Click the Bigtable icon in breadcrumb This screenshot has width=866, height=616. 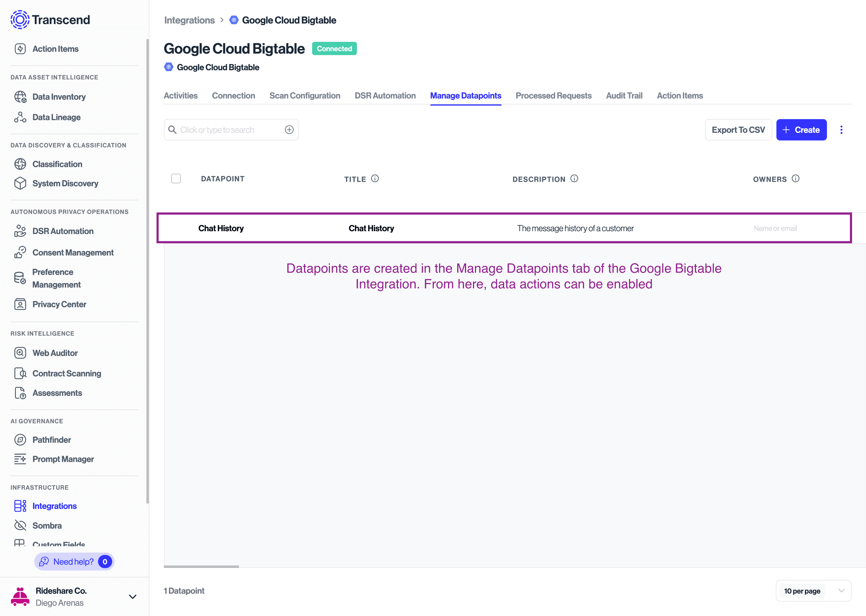pyautogui.click(x=234, y=20)
